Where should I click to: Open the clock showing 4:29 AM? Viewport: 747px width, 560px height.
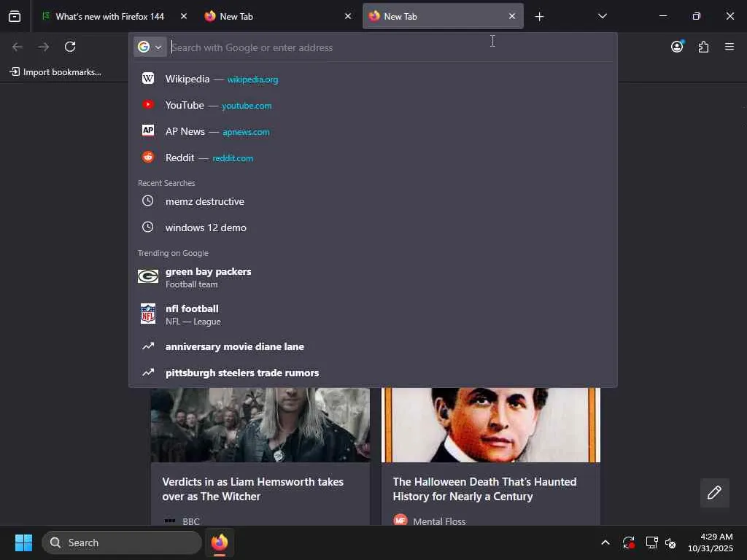[x=710, y=542]
